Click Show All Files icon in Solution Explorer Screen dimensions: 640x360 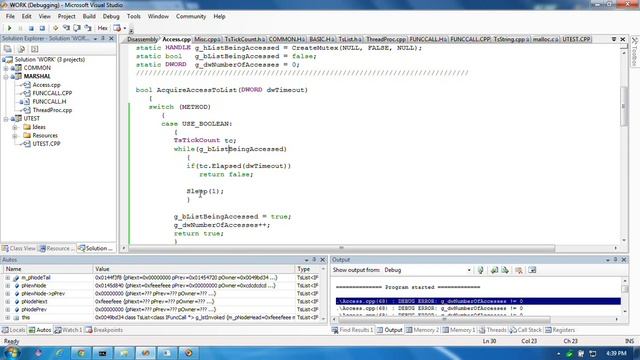point(21,49)
